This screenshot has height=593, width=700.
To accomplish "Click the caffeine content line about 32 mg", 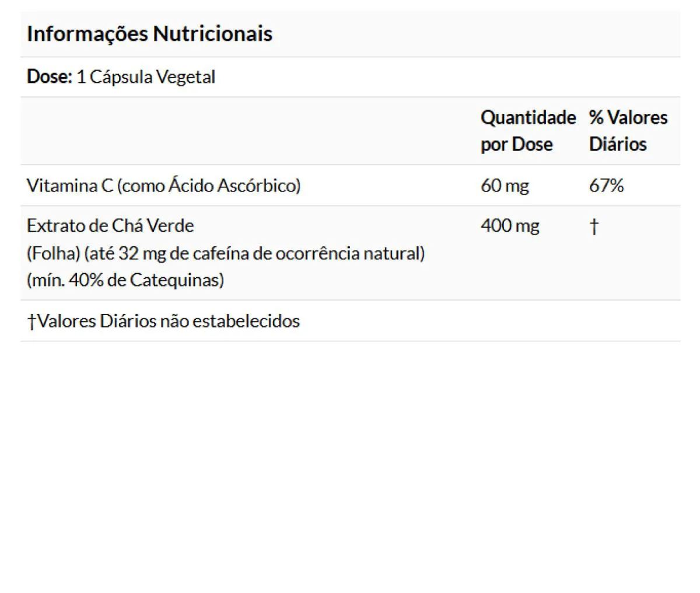I will click(x=226, y=253).
